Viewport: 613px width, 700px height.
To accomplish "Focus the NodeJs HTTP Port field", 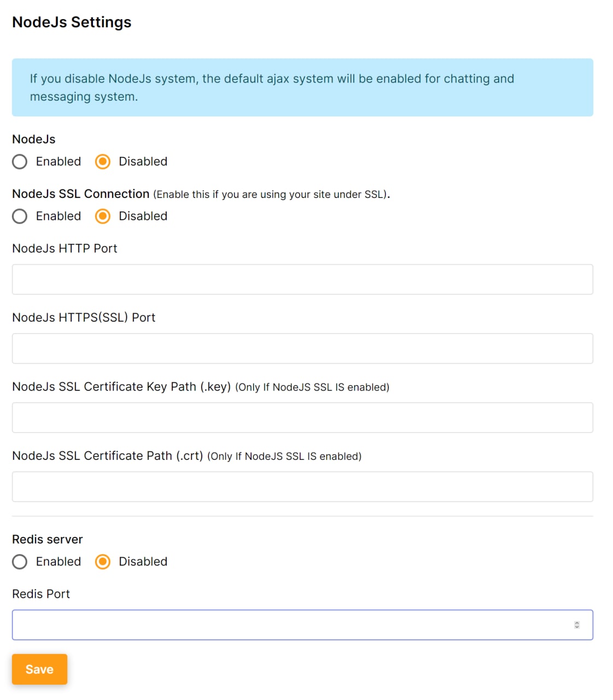I will (x=302, y=279).
